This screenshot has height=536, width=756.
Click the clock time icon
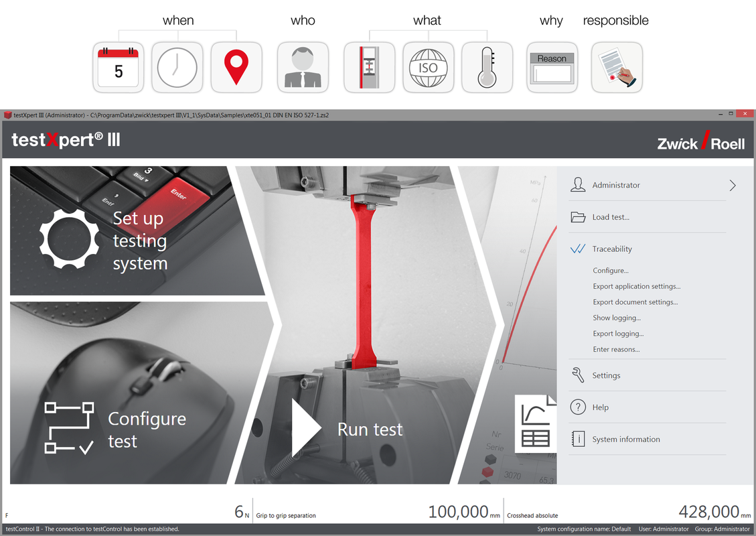coord(177,68)
